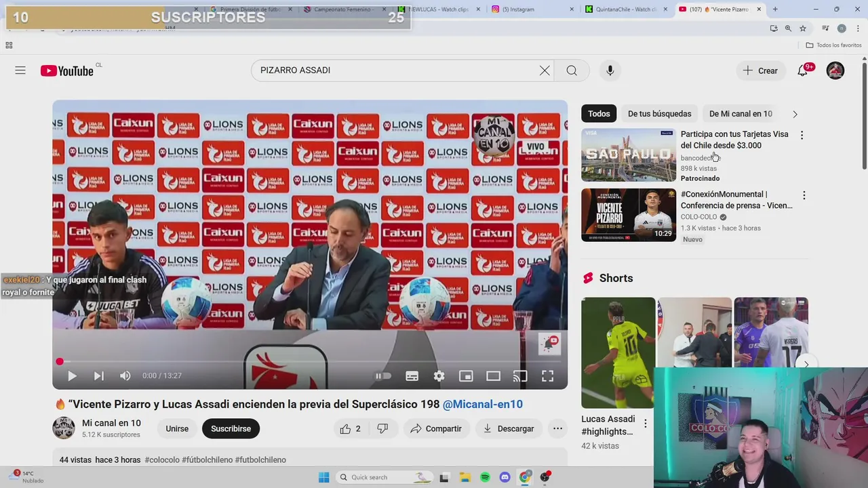Show next Shorts with the arrow
The width and height of the screenshot is (868, 488).
coord(806,364)
